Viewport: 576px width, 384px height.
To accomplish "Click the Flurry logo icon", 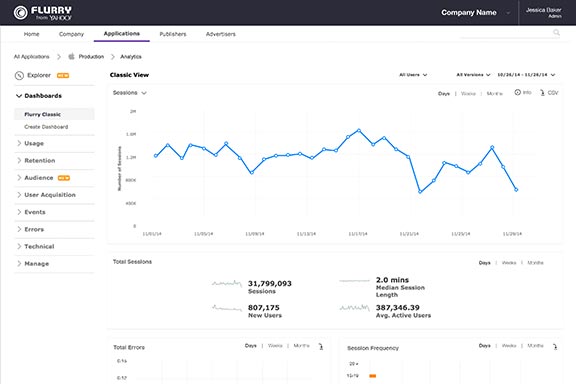I will [x=21, y=12].
